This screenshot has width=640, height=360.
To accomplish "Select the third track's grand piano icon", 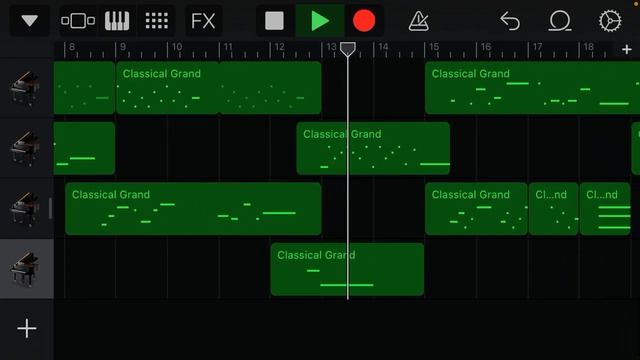I will point(25,209).
